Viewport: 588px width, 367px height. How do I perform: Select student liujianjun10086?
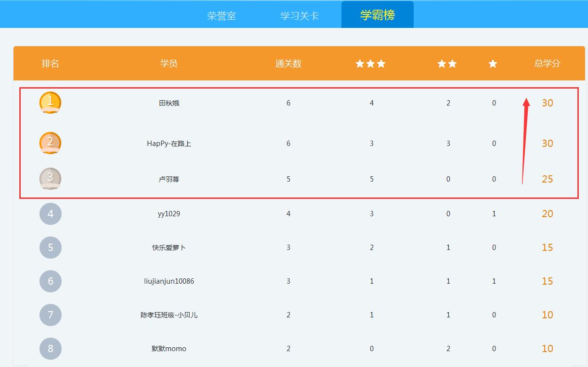169,281
